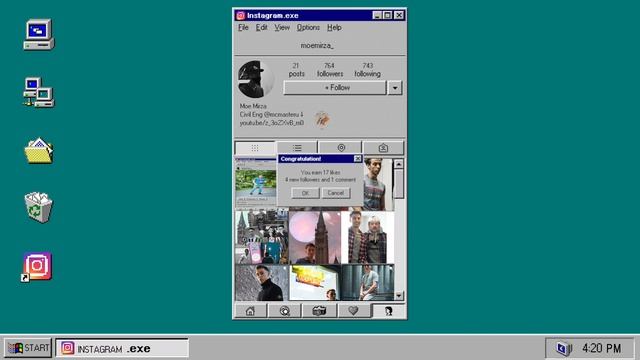Click the profile avatar picture
This screenshot has width=640, height=360.
256,79
